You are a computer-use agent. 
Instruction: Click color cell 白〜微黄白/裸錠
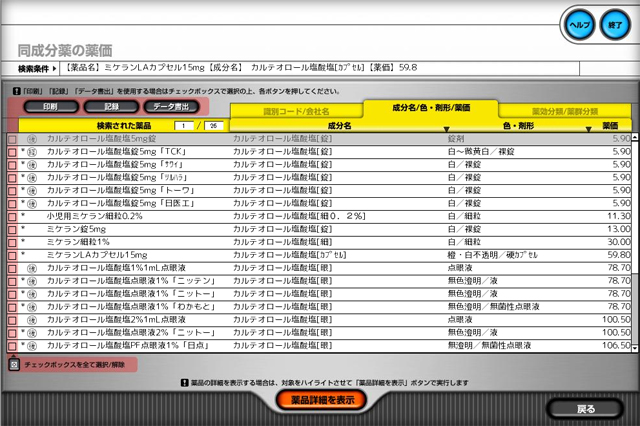coord(481,151)
